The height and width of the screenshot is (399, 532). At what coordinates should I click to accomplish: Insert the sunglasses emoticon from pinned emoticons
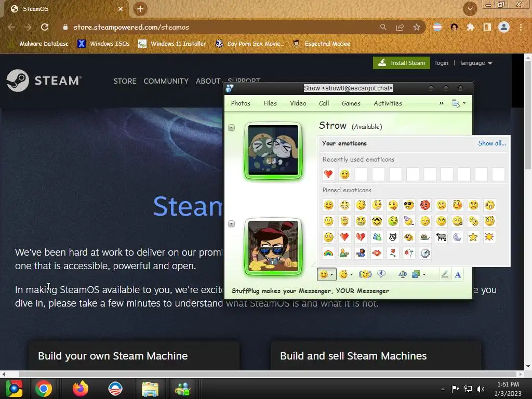pyautogui.click(x=409, y=205)
